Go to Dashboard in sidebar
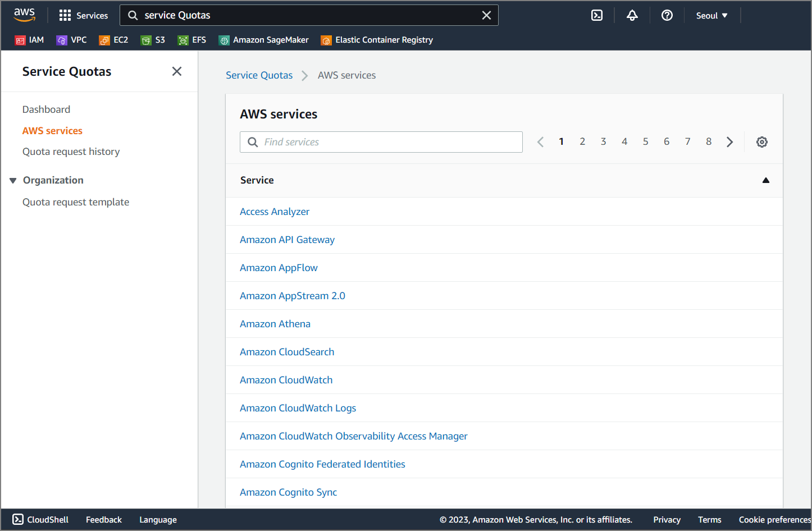 click(x=46, y=109)
